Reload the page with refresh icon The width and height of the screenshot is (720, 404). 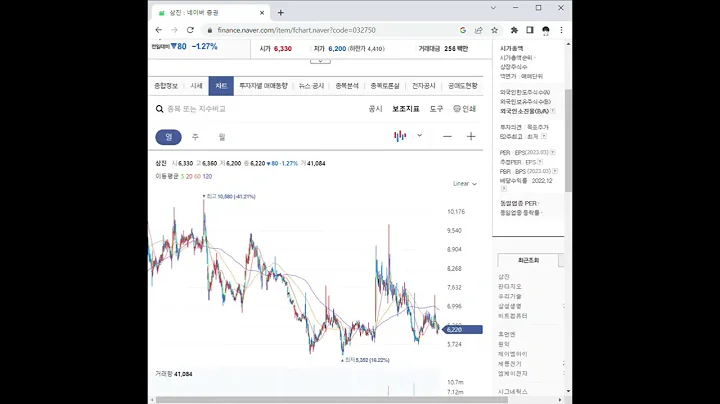(x=190, y=30)
